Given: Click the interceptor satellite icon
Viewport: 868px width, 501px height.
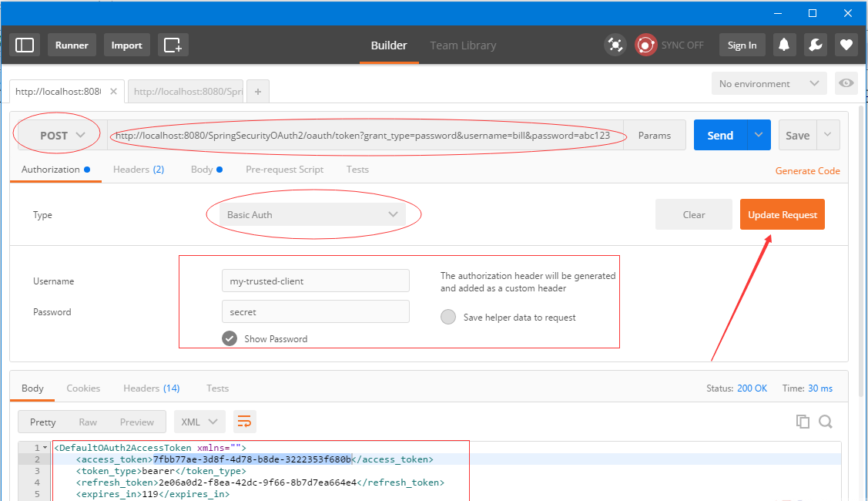Looking at the screenshot, I should 615,45.
